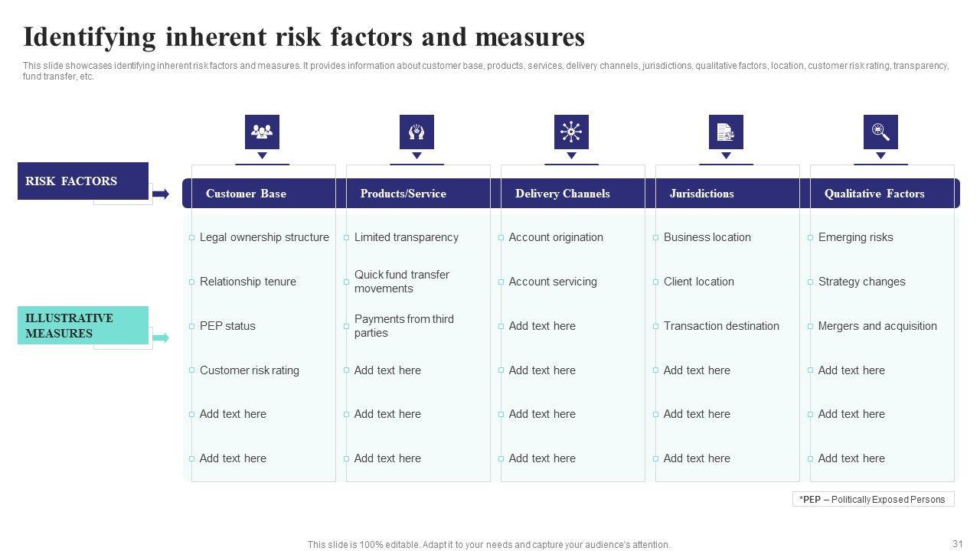The width and height of the screenshot is (980, 551).
Task: Click the teal arrow beside ILLUSTRATIVE MEASURES
Action: pos(161,337)
